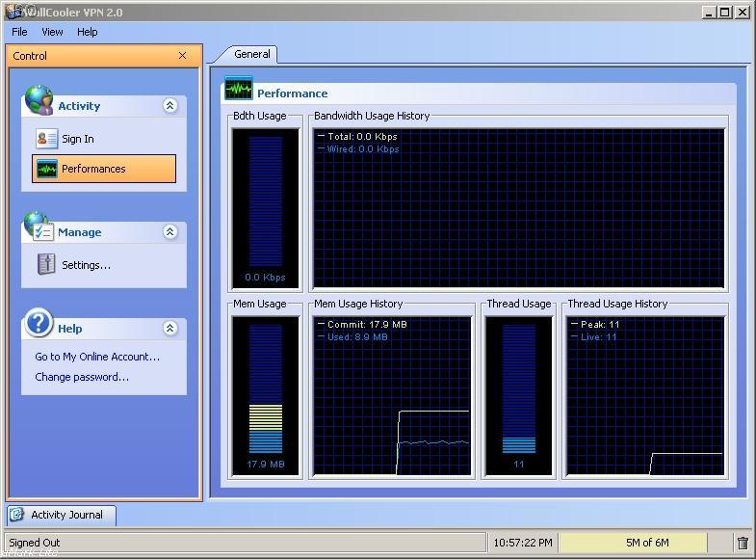Click the Settings panel icon

point(46,264)
